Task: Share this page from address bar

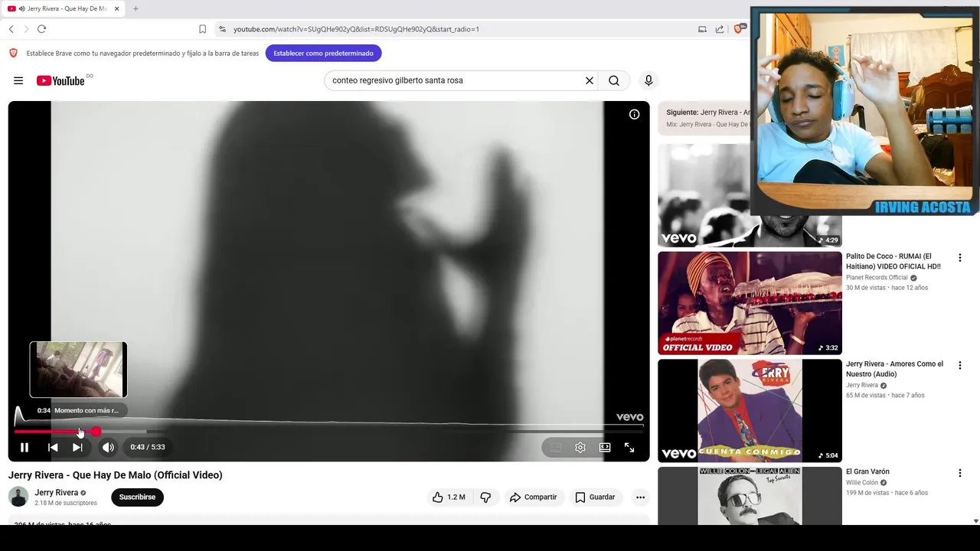Action: pos(720,29)
